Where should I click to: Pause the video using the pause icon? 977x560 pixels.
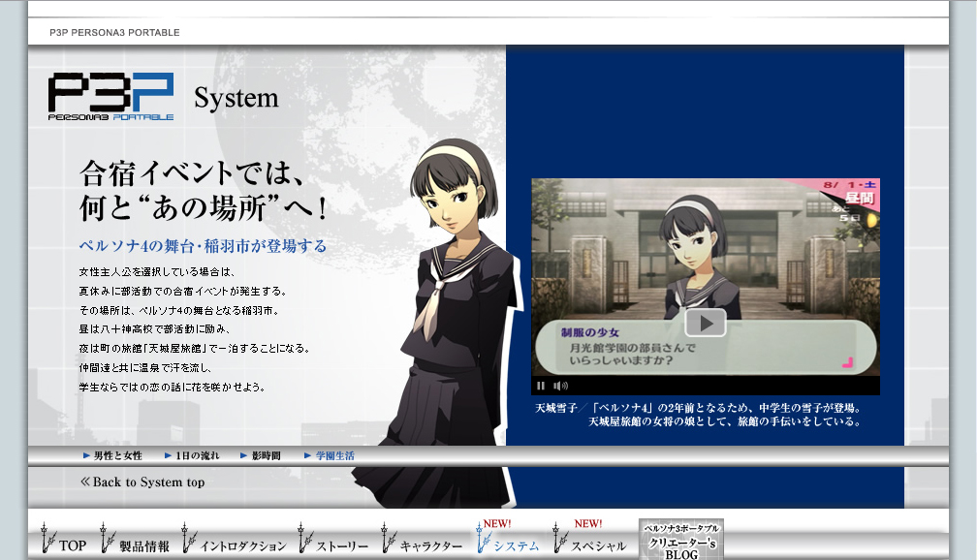pos(541,387)
